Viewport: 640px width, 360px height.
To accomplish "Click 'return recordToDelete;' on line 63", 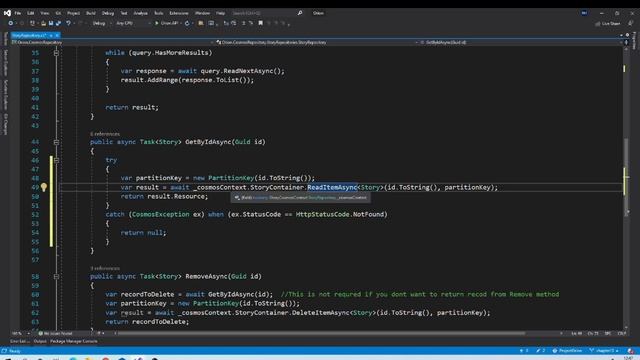I will 147,322.
